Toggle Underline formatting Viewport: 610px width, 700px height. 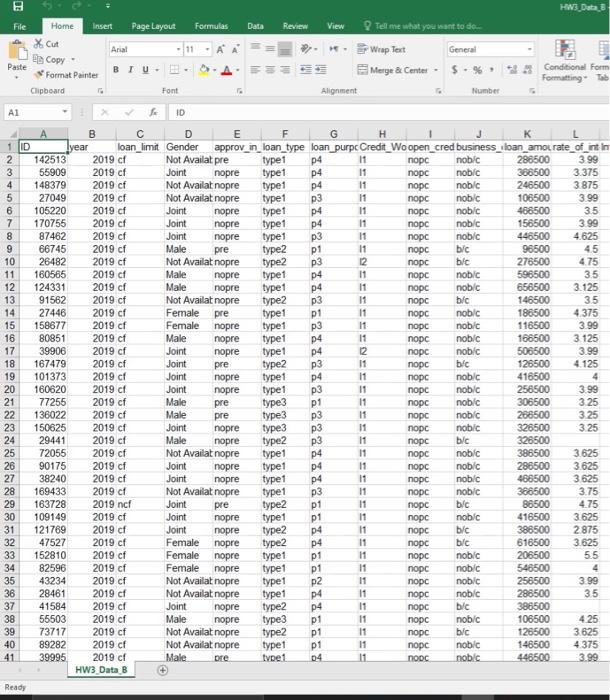146,70
